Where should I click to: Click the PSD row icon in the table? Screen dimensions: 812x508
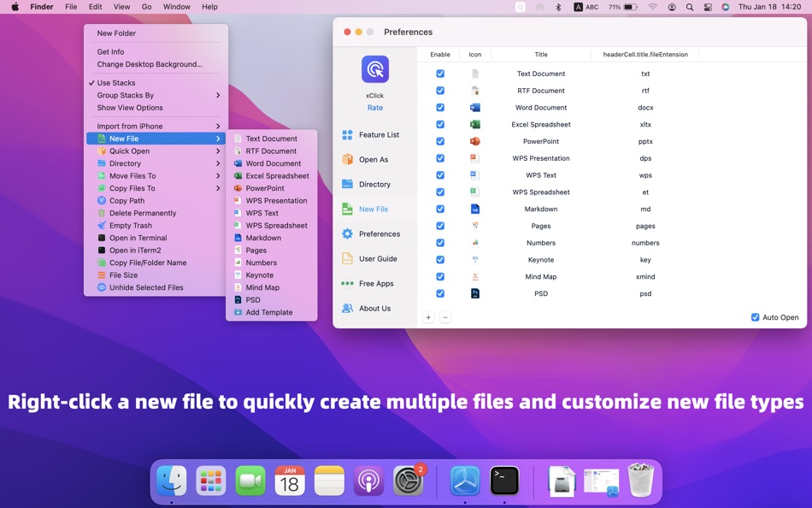(x=475, y=293)
